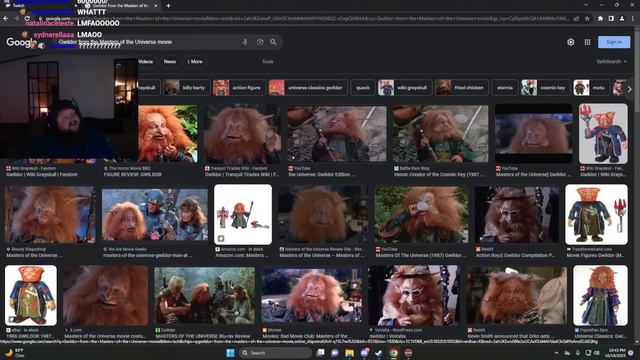Viewport: 640px width, 360px height.
Task: Show hidden system tray icons
Action: (x=556, y=353)
